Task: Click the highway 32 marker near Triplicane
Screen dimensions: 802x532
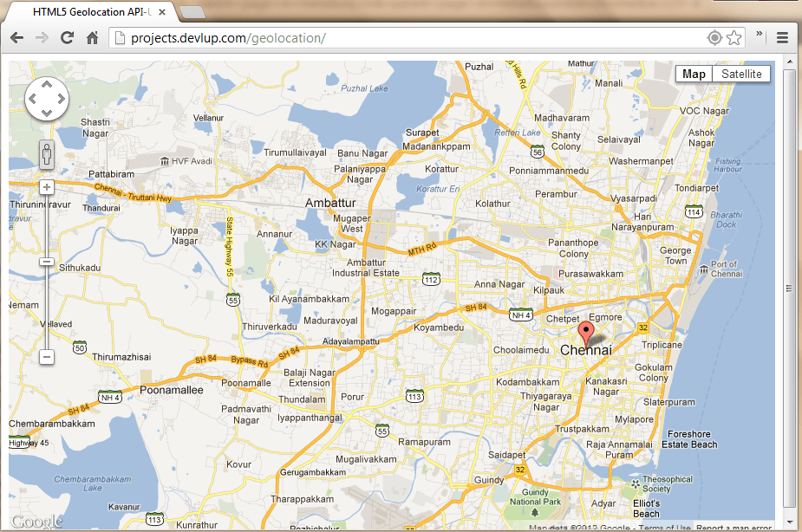Action: (x=643, y=328)
